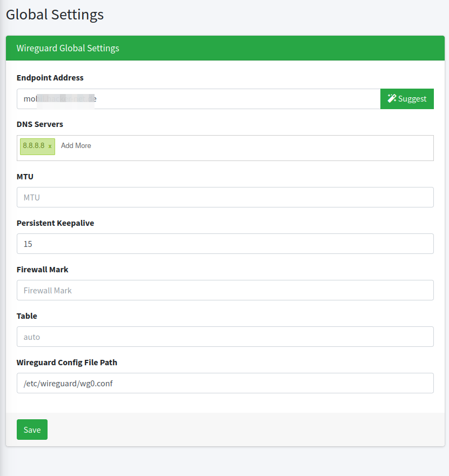Click the /etc/wireguard/wg0.conf path field
Viewport: 449px width, 476px height.
point(225,383)
